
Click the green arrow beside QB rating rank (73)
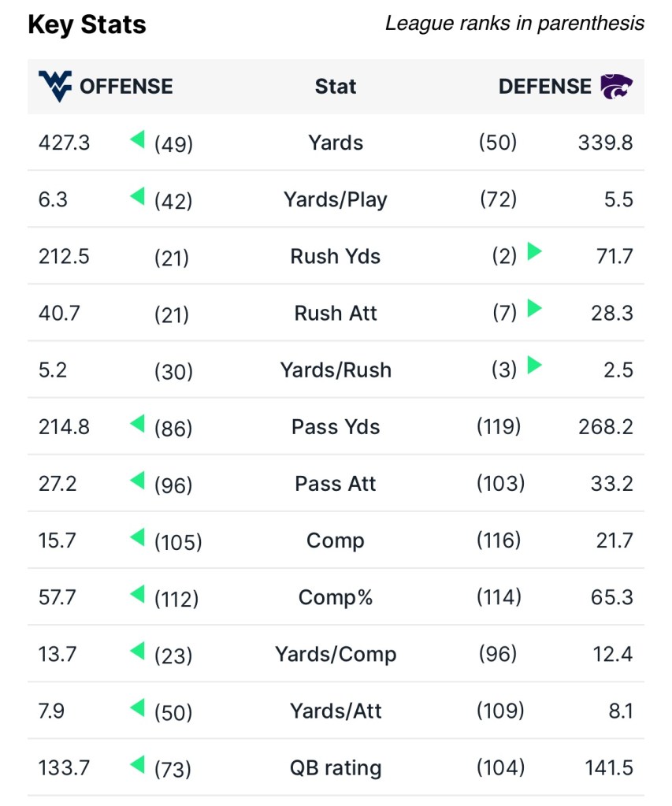[x=138, y=764]
